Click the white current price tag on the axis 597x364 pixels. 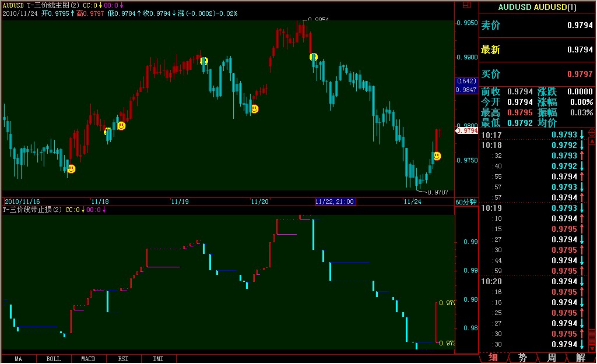467,131
